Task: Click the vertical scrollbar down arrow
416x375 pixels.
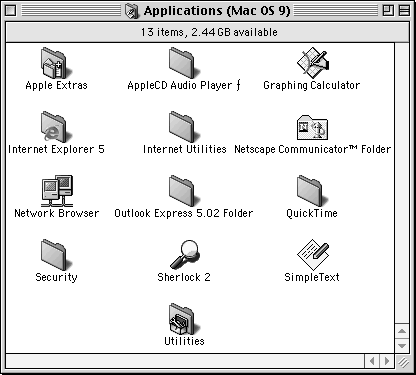Action: pos(402,346)
